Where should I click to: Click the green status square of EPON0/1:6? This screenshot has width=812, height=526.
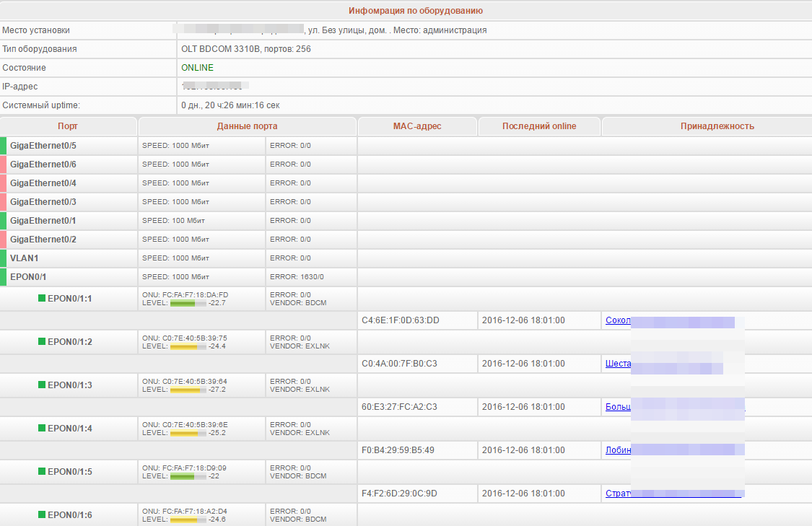42,514
